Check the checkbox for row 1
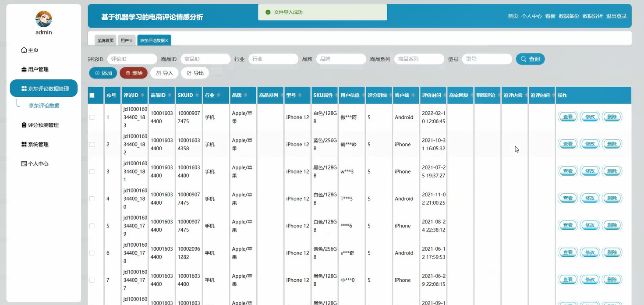 tap(92, 117)
